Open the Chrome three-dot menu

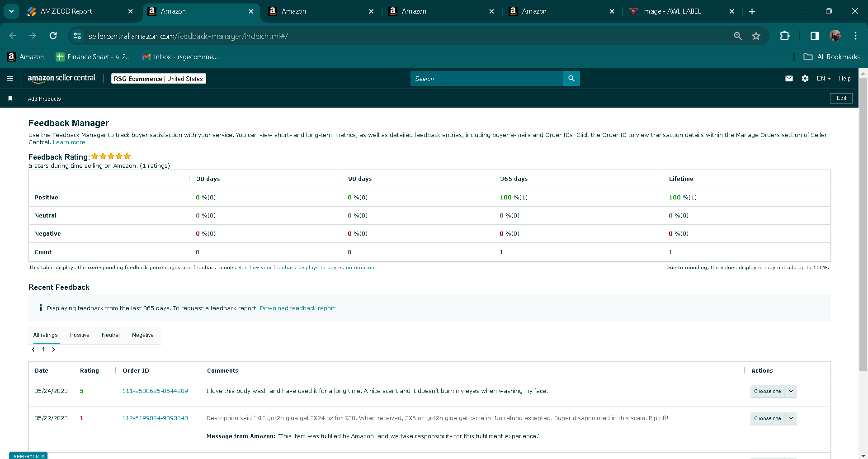point(855,36)
